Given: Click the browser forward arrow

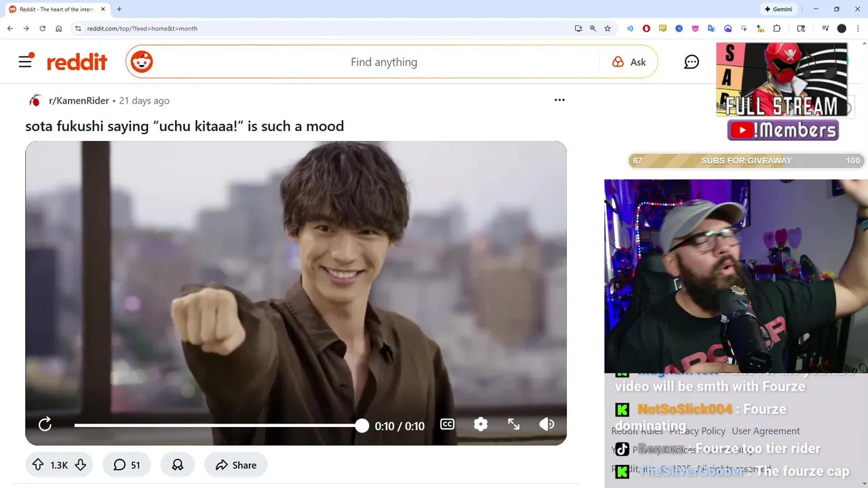Looking at the screenshot, I should (x=26, y=28).
